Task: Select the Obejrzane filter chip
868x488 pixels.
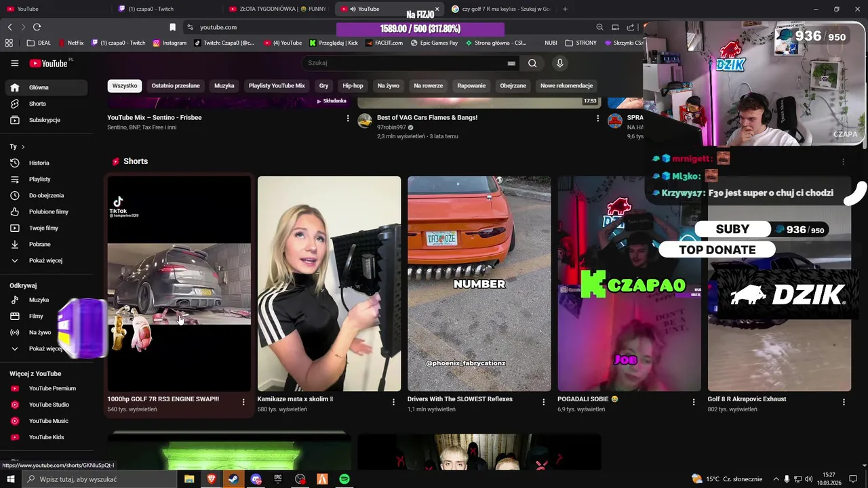Action: click(x=513, y=85)
